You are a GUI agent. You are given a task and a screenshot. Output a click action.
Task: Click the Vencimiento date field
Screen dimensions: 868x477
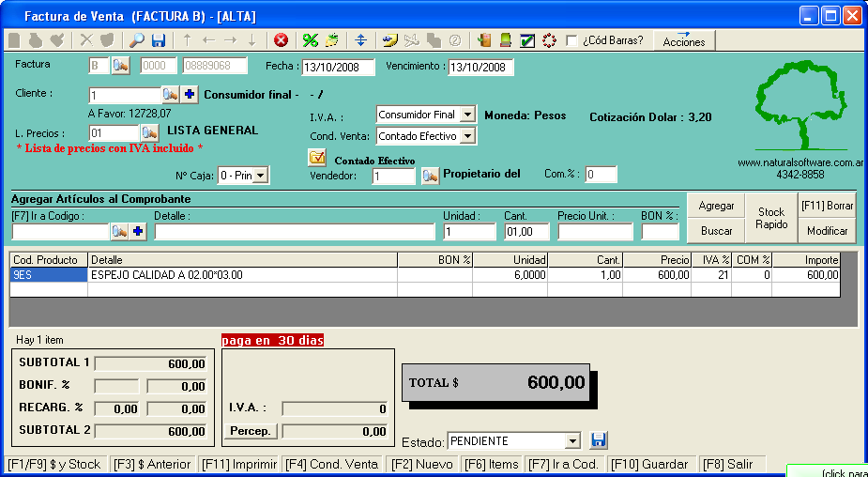480,68
